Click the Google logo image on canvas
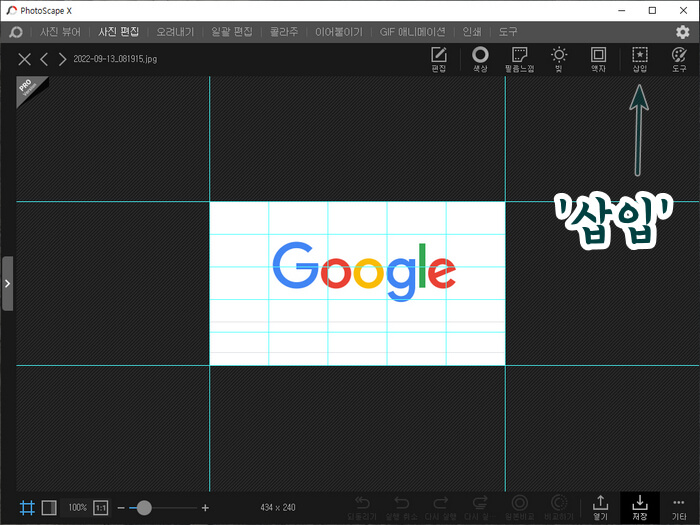700x525 pixels. point(364,271)
